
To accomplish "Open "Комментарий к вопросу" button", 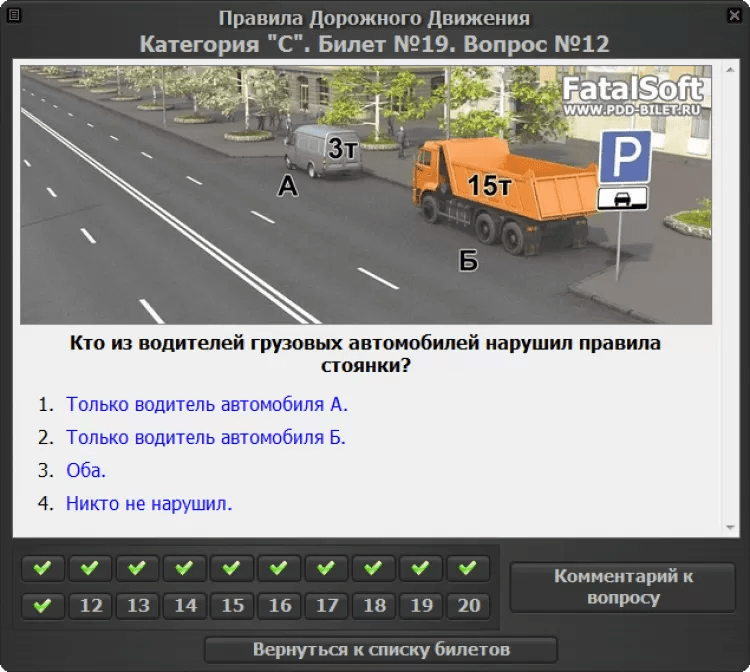I will [622, 587].
